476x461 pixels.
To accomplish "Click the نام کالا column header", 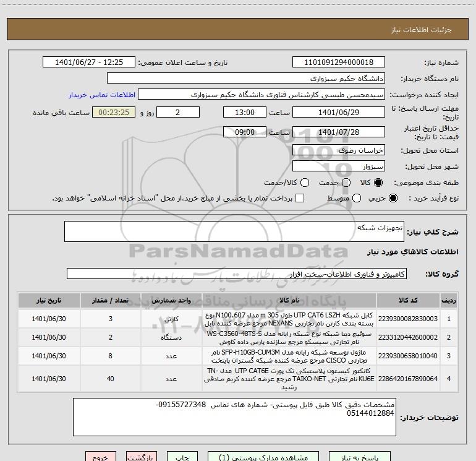I will pyautogui.click(x=289, y=300).
